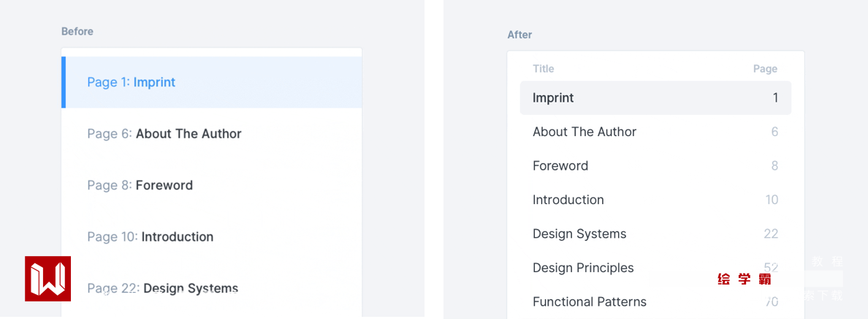Click the 'Title' column header
The height and width of the screenshot is (319, 868).
tap(544, 69)
